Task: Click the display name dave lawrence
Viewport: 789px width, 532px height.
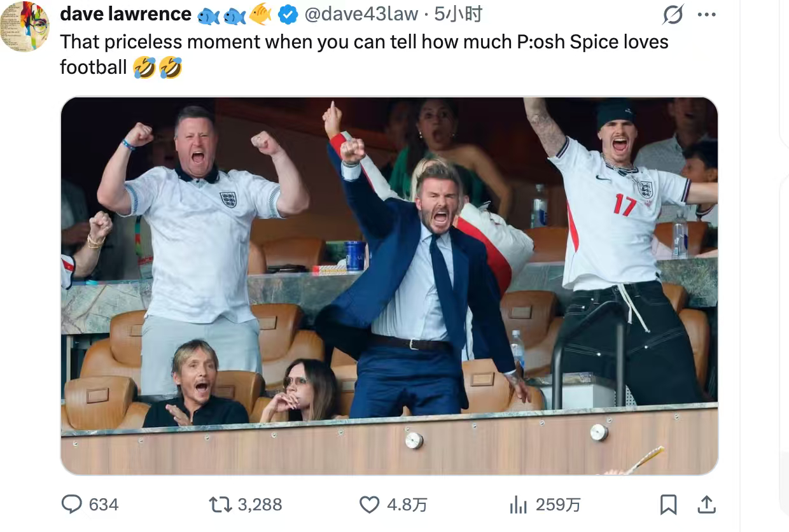Action: [x=125, y=14]
